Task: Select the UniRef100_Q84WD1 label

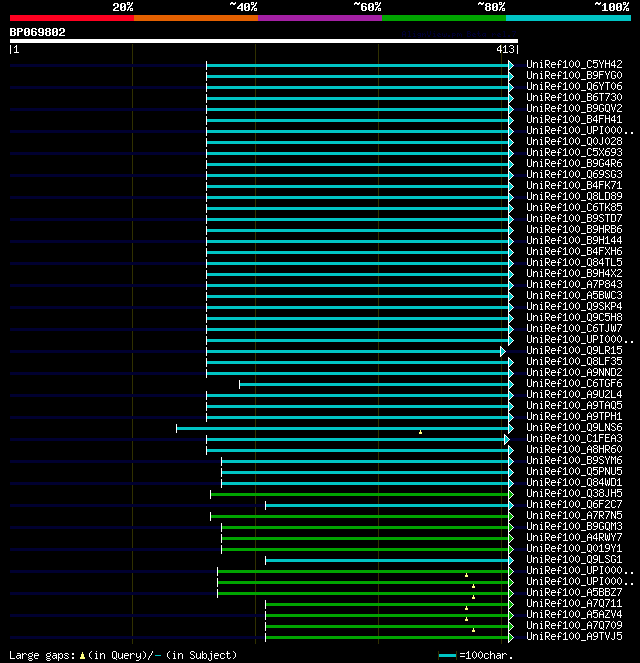Action: 574,482
